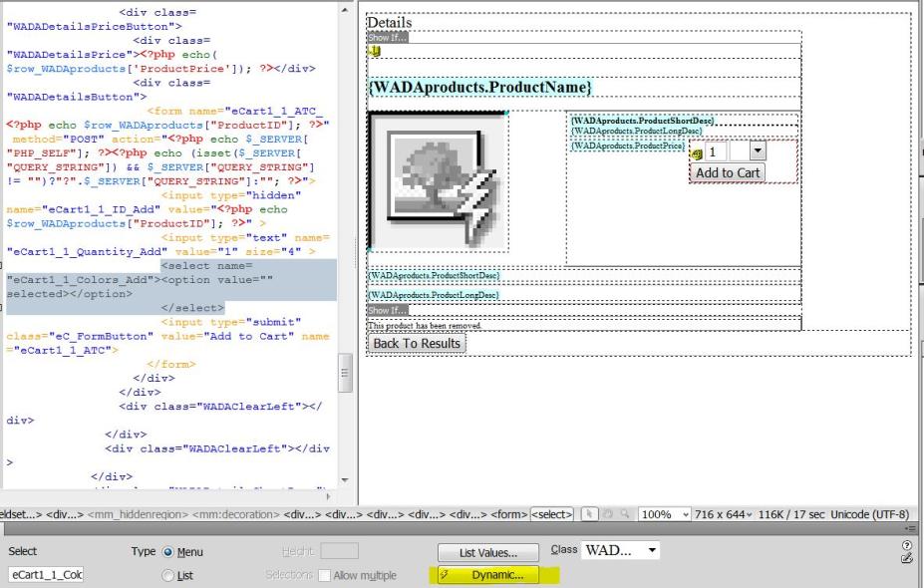The width and height of the screenshot is (924, 588).
Task: Open the 716 x 644 window size menu
Action: click(723, 514)
